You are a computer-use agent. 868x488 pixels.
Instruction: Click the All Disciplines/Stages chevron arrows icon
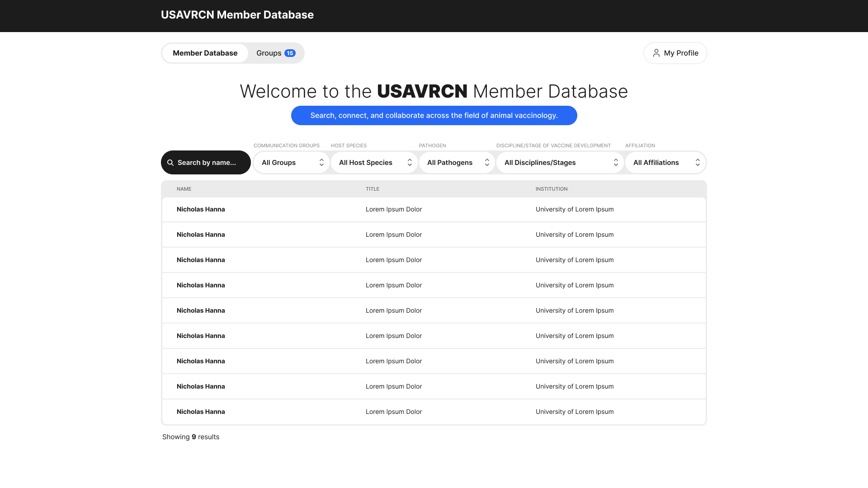tap(616, 163)
